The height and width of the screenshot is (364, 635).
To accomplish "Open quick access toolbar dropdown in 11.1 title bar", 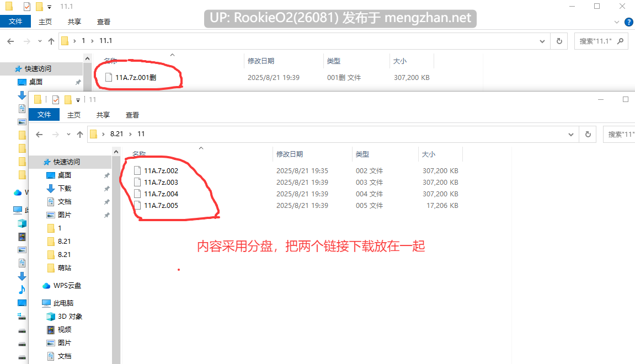I will 50,7.
